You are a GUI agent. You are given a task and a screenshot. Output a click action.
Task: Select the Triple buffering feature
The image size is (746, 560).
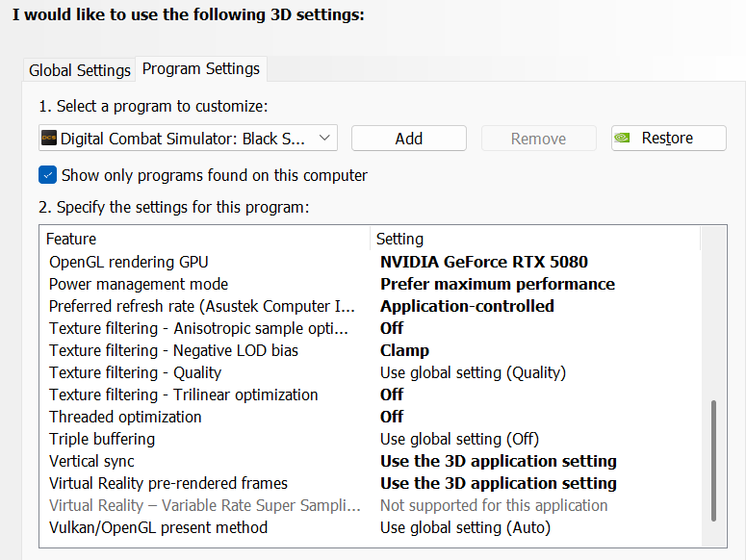(x=102, y=440)
